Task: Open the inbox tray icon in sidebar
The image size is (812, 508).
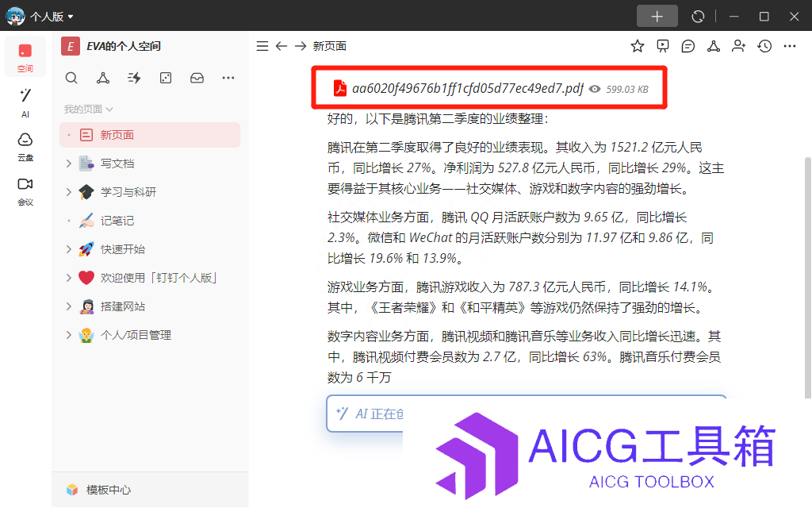Action: (197, 78)
